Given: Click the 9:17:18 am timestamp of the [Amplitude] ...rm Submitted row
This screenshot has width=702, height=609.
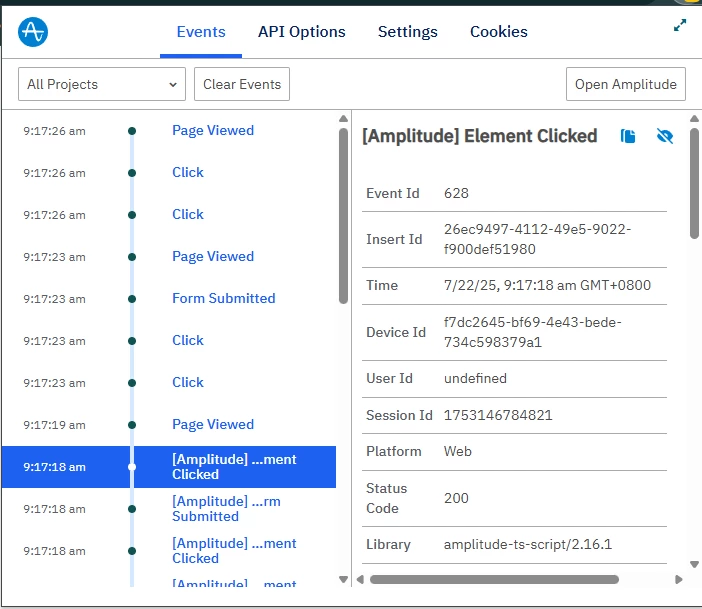Looking at the screenshot, I should pos(54,509).
